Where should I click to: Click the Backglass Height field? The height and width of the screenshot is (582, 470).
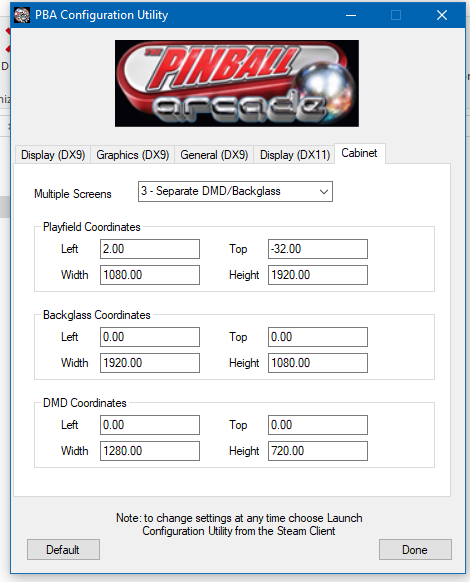pos(318,363)
